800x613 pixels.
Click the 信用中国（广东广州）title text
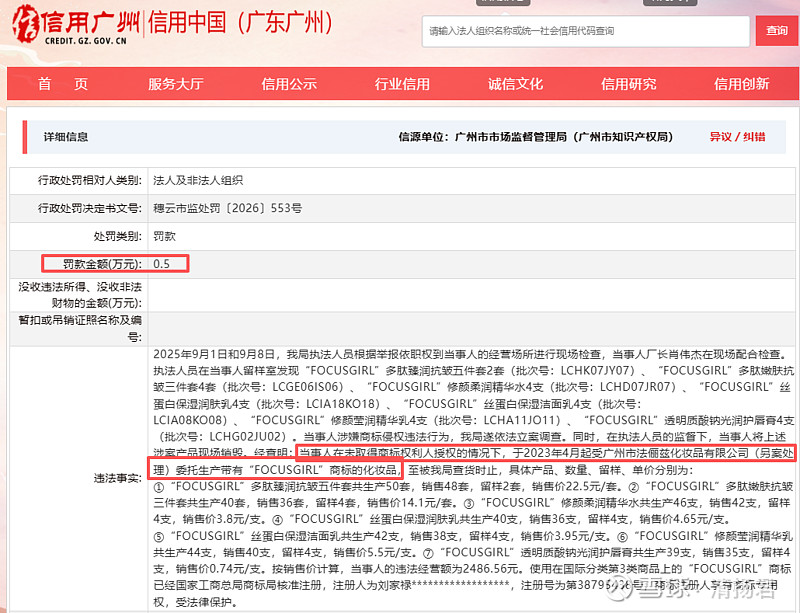pyautogui.click(x=240, y=22)
